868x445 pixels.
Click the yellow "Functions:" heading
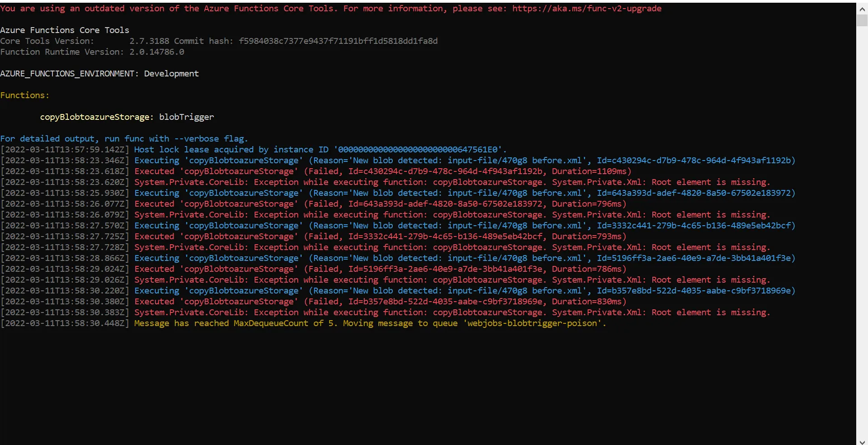[25, 95]
